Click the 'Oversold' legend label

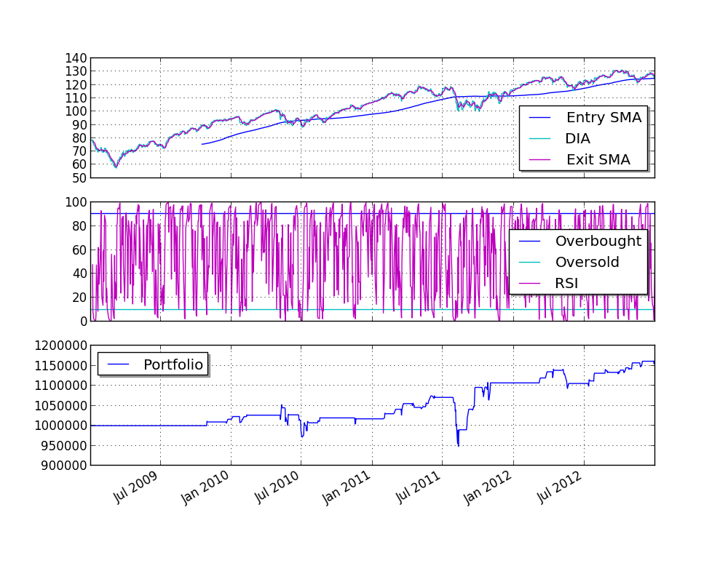click(x=587, y=262)
